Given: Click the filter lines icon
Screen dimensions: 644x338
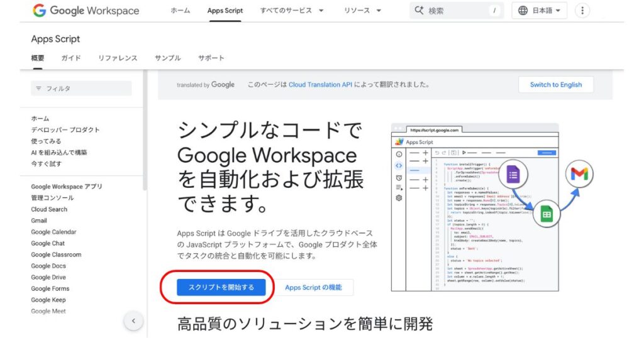Looking at the screenshot, I should [38, 88].
